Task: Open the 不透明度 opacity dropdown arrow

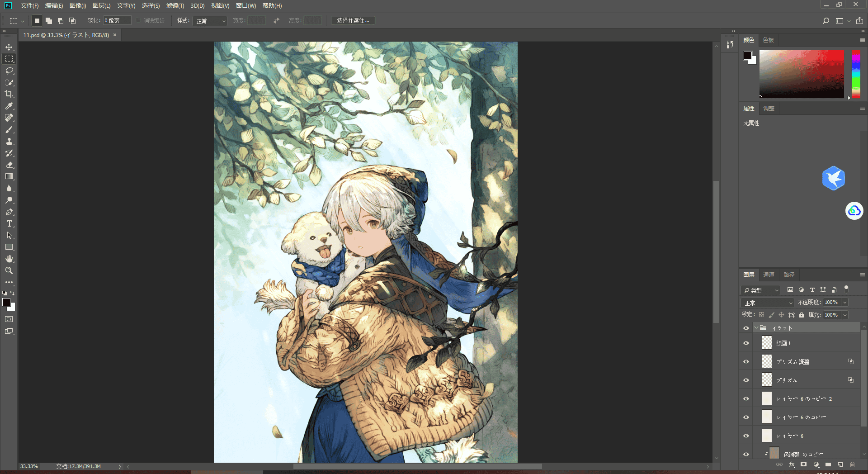Action: click(x=845, y=302)
